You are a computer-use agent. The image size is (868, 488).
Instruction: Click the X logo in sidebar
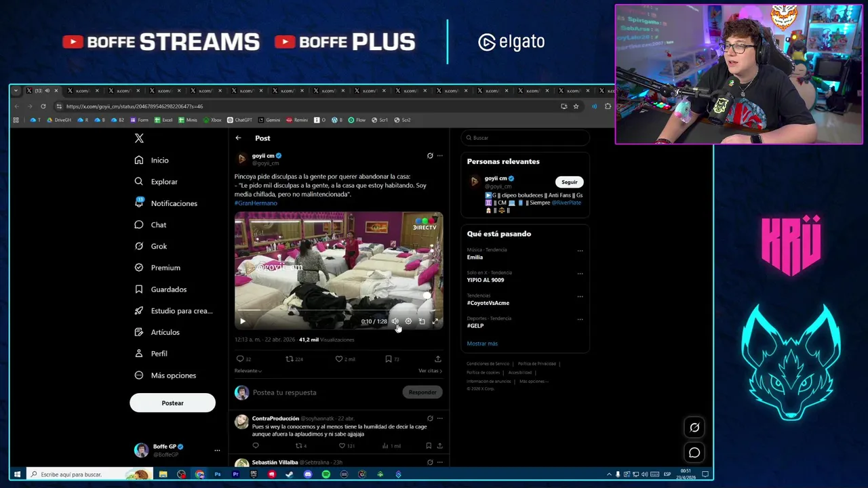(139, 138)
